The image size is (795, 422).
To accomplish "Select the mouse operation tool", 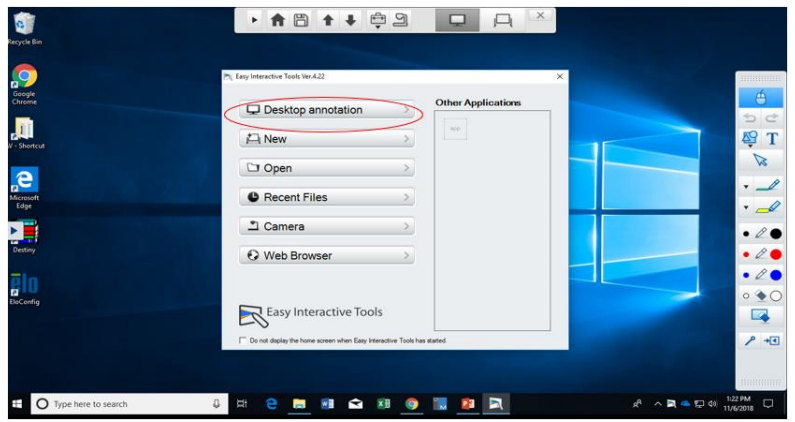I will click(760, 98).
